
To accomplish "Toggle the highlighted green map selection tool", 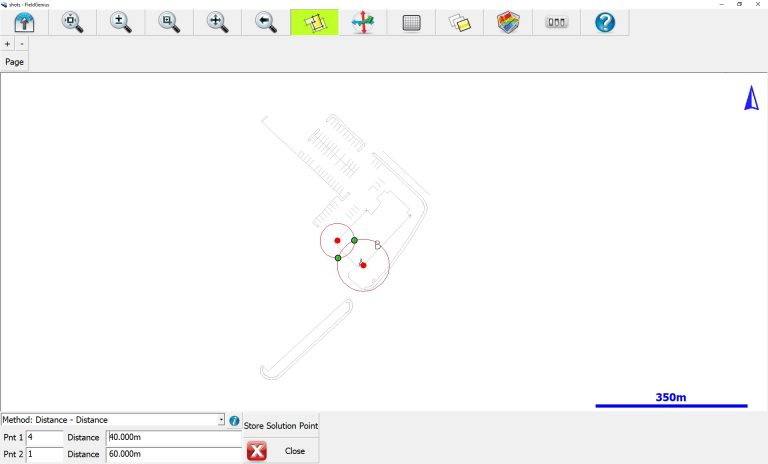I will 314,22.
